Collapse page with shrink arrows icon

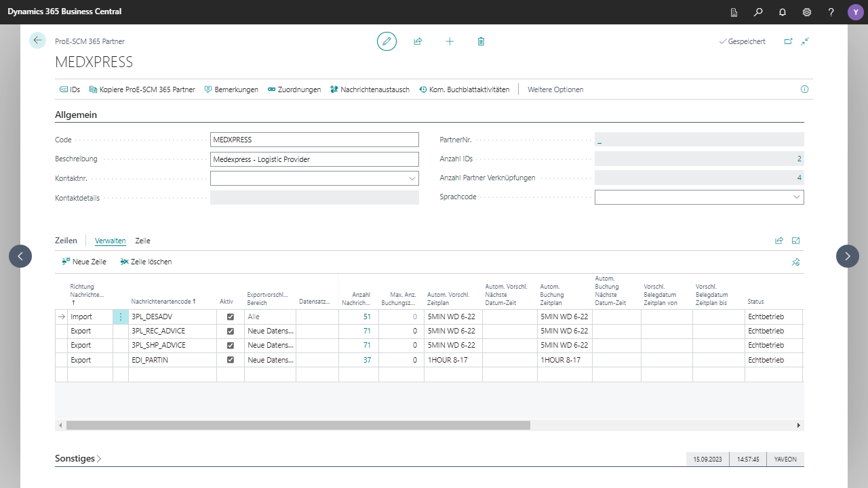[805, 41]
